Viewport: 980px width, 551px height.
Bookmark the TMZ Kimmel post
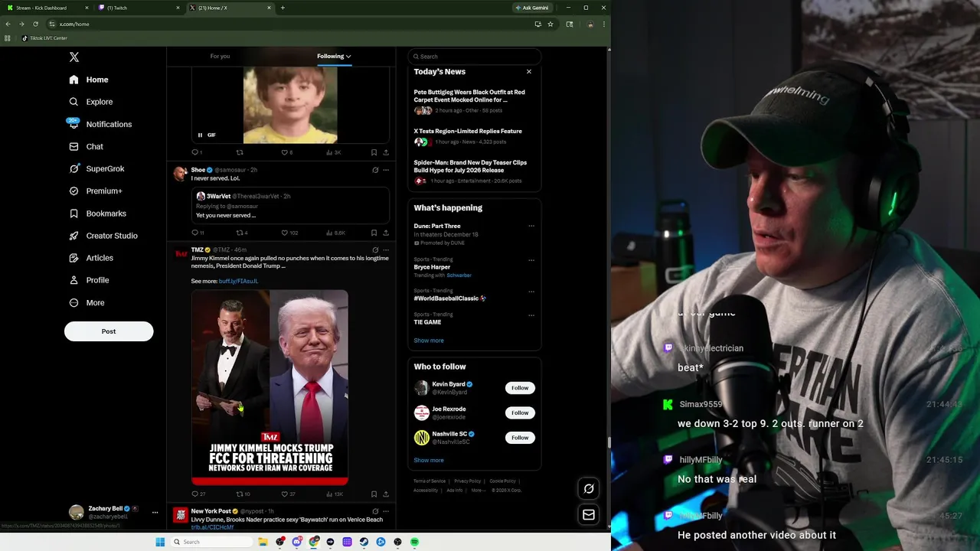[x=374, y=494]
